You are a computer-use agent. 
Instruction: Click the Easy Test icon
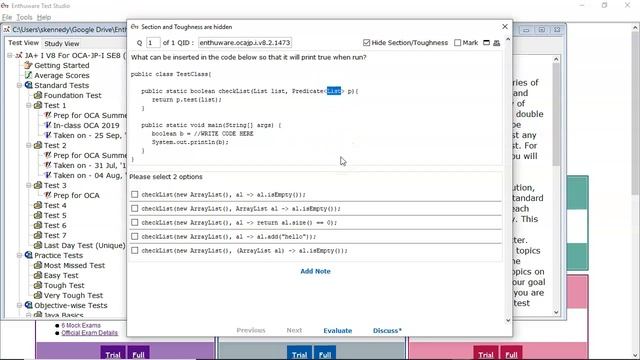38,275
